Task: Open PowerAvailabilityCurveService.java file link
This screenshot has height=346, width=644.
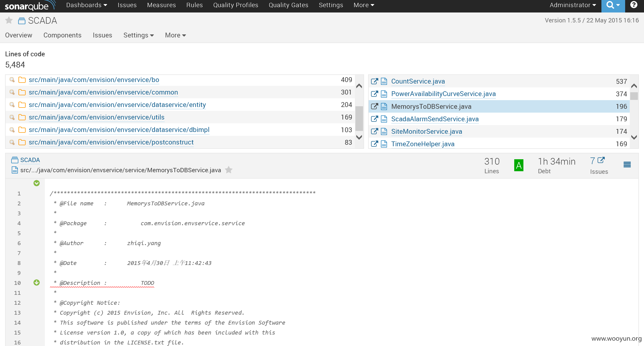Action: coord(443,94)
